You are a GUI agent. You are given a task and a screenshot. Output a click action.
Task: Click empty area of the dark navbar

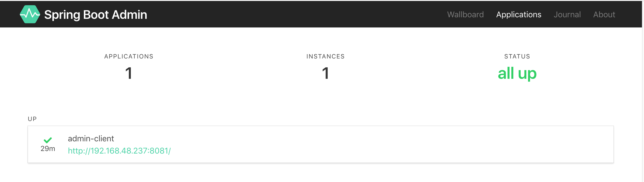[292, 14]
